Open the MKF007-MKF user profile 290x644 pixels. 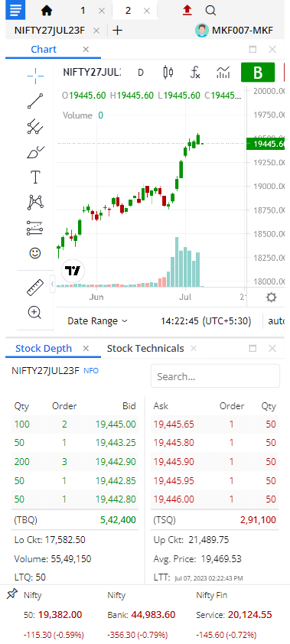click(x=234, y=30)
